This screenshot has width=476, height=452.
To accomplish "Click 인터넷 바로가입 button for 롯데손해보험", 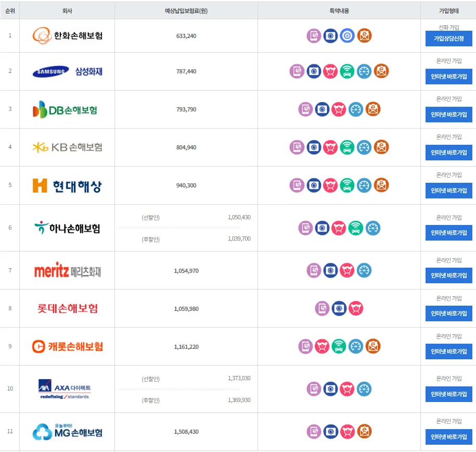I will [448, 313].
